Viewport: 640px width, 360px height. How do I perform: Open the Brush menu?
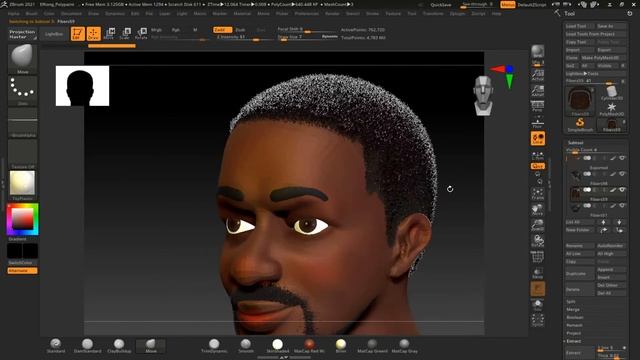(31, 13)
